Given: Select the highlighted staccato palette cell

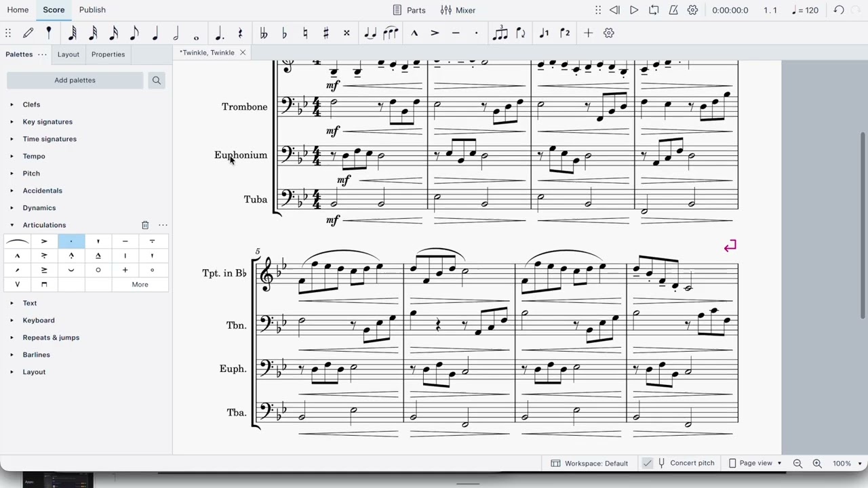Looking at the screenshot, I should [71, 241].
